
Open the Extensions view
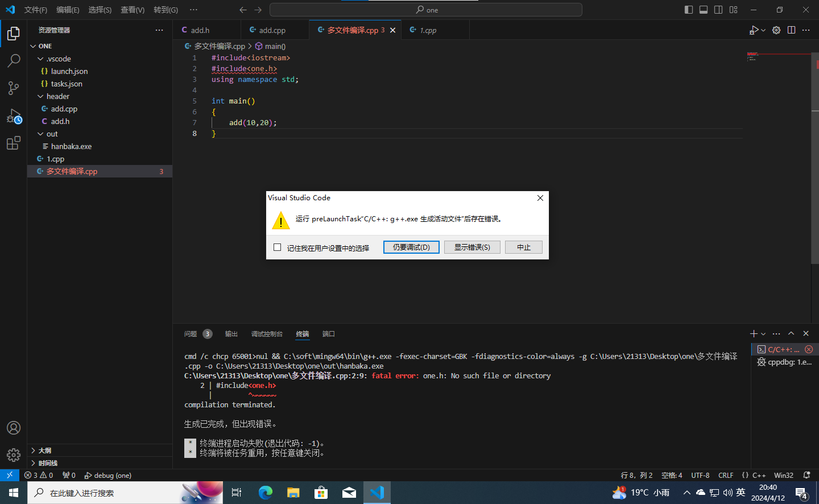pyautogui.click(x=14, y=143)
